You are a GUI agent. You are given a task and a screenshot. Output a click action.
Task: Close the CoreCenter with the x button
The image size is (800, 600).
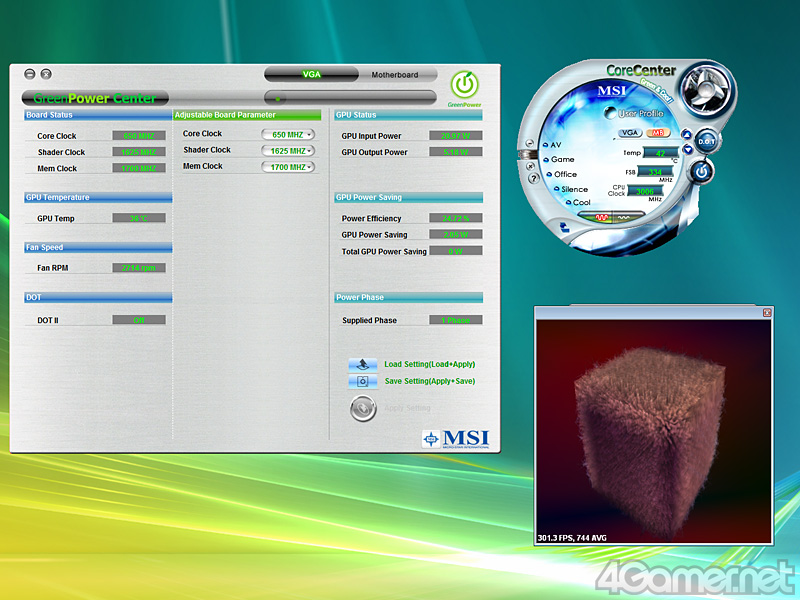[530, 166]
